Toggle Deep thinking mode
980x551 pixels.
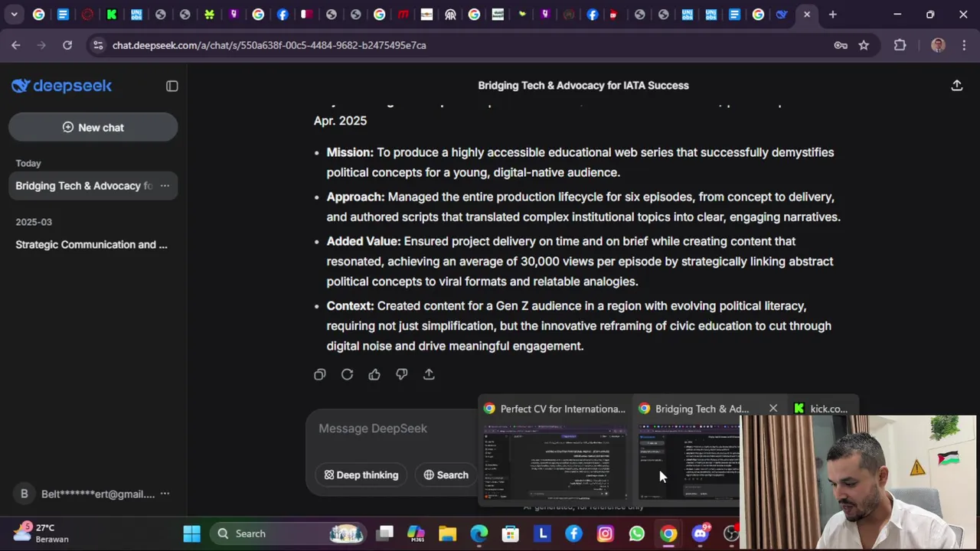click(361, 475)
